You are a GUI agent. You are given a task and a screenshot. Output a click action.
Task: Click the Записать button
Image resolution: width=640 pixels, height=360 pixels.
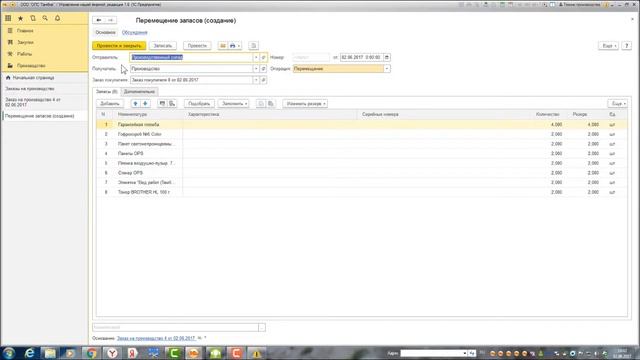(x=163, y=46)
